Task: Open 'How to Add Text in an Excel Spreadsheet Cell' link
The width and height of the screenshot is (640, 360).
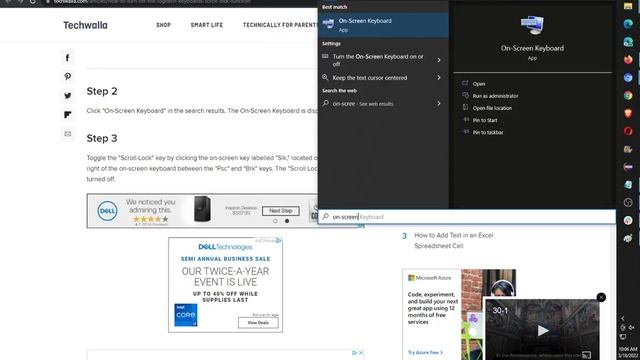Action: tap(453, 240)
